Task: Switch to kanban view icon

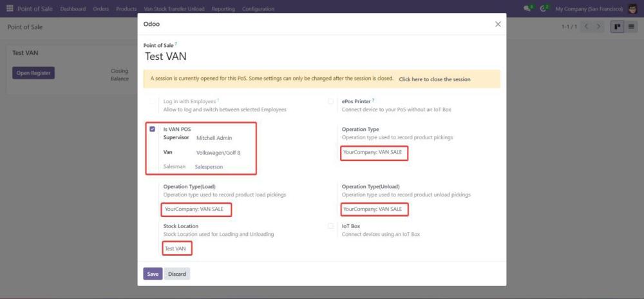Action: tap(617, 27)
